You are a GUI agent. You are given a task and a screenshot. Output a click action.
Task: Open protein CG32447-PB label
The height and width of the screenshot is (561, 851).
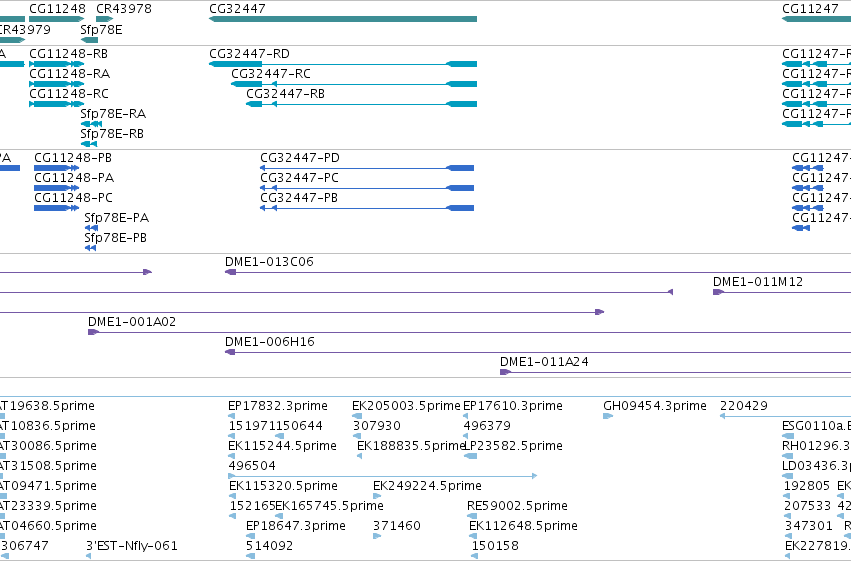pyautogui.click(x=299, y=197)
